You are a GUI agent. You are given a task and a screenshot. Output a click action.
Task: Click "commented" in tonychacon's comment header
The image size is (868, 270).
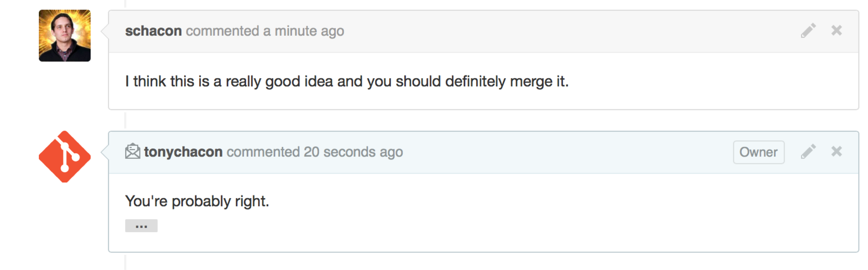(263, 152)
